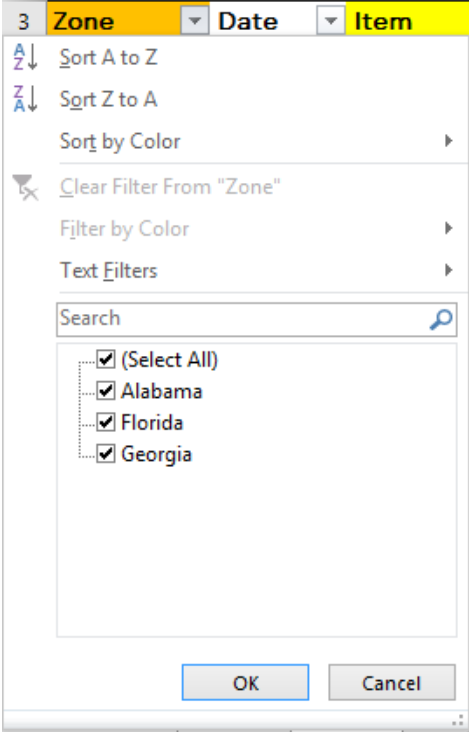Toggle the Florida checkbox
Screen dimensions: 469x732
[x=106, y=422]
